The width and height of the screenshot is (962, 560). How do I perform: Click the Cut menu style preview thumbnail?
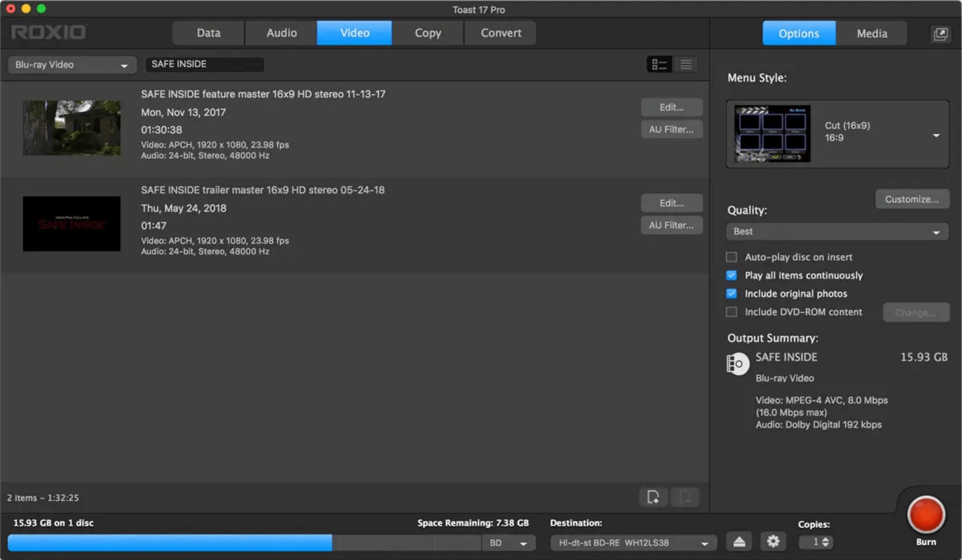[772, 134]
